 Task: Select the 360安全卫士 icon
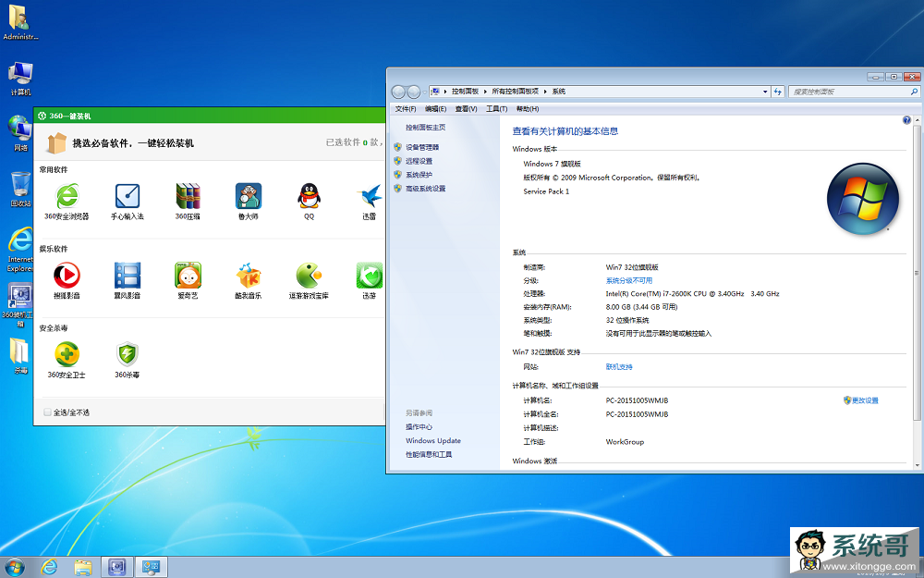click(67, 354)
